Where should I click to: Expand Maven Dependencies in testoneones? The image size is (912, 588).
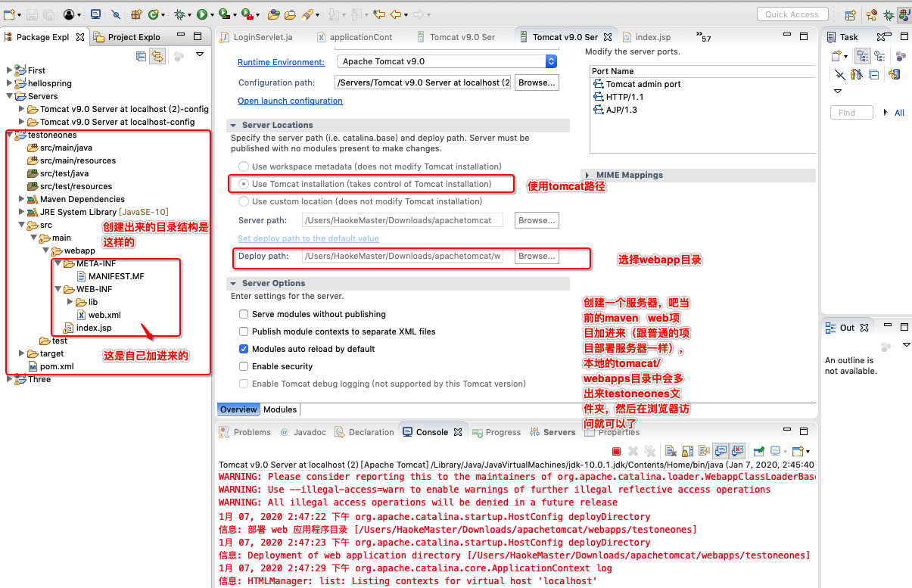coord(22,199)
